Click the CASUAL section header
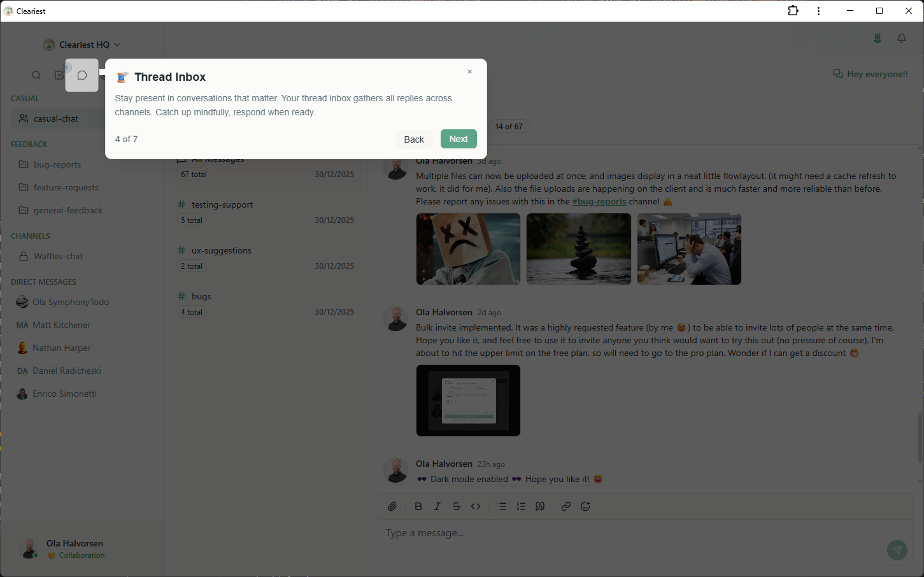This screenshot has height=577, width=924. click(25, 98)
